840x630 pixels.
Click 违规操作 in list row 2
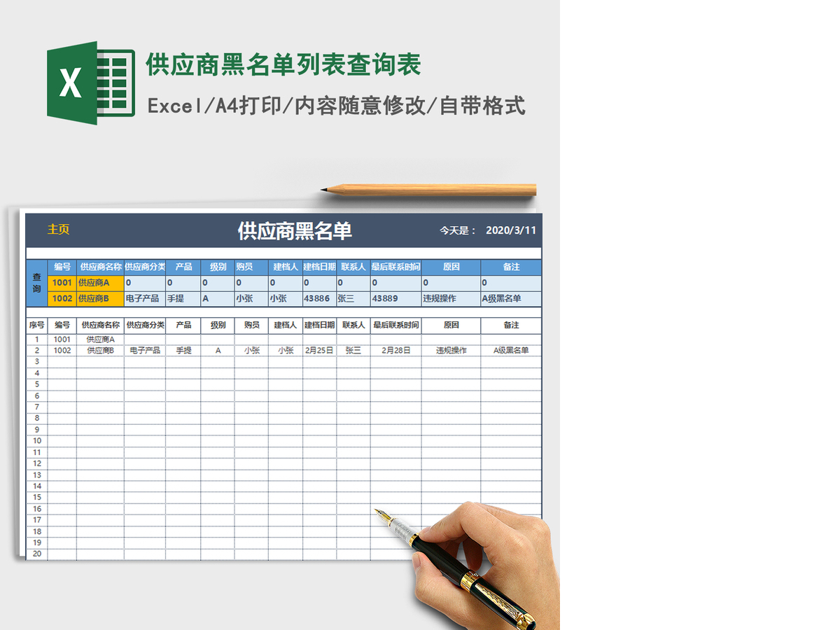(451, 350)
